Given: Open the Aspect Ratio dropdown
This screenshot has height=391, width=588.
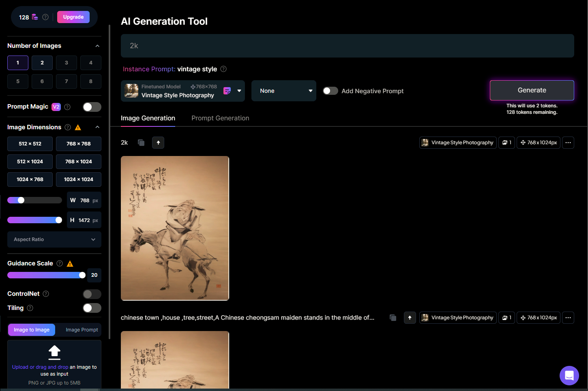Looking at the screenshot, I should [x=54, y=239].
